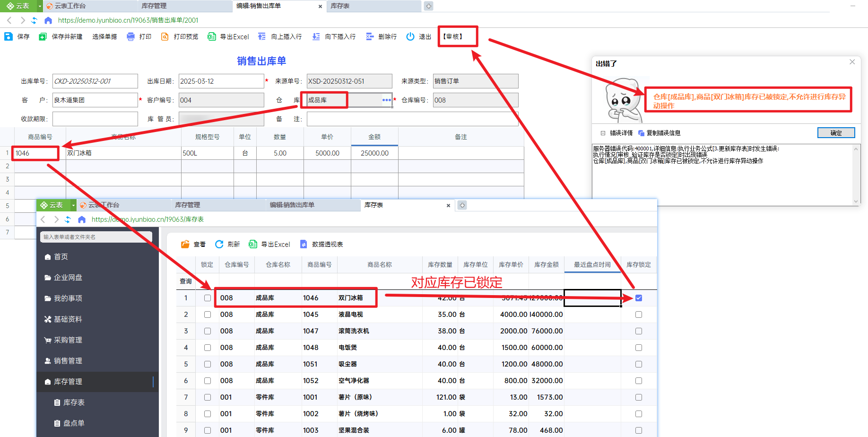
Task: Open the 仓库 picker ellipsis button
Action: pyautogui.click(x=387, y=100)
